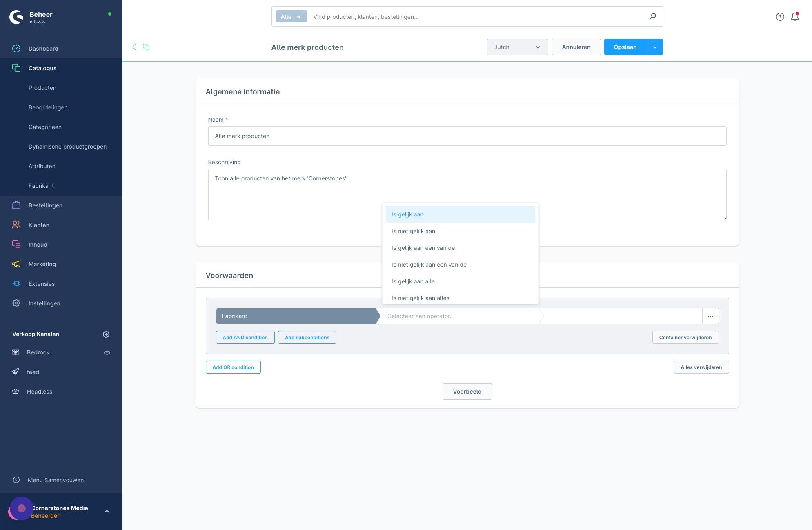Open Dynamische productgroepen in the sidebar
The width and height of the screenshot is (812, 530).
[67, 146]
